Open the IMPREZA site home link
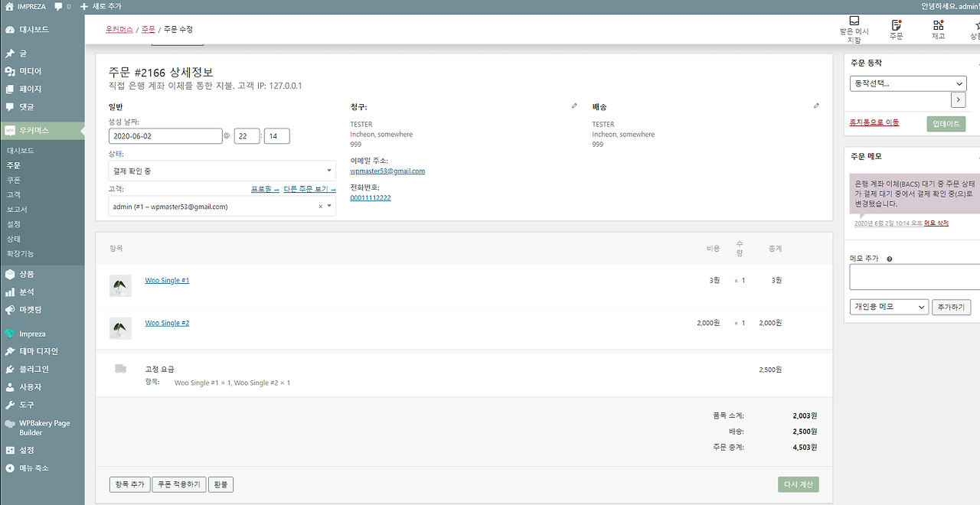This screenshot has width=980, height=505. (x=25, y=6)
